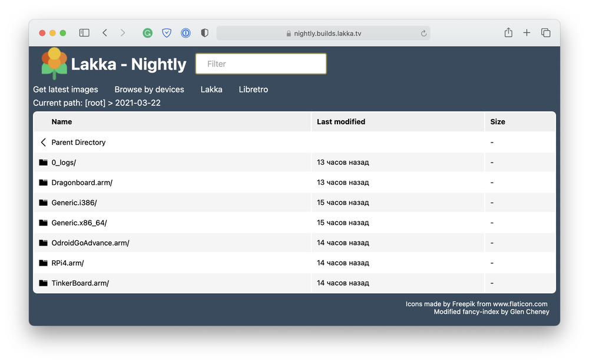Click the folder icon for OdroidGoAdvance.arm
This screenshot has width=589, height=364.
click(43, 243)
